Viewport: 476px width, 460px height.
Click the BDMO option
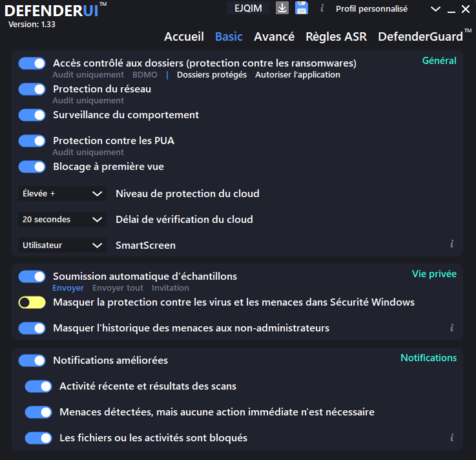pyautogui.click(x=145, y=75)
